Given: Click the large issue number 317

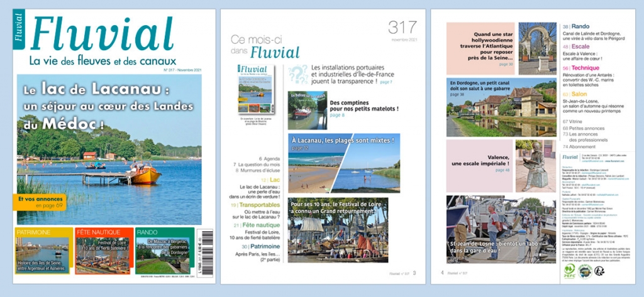Looking at the screenshot, I should click(x=402, y=28).
